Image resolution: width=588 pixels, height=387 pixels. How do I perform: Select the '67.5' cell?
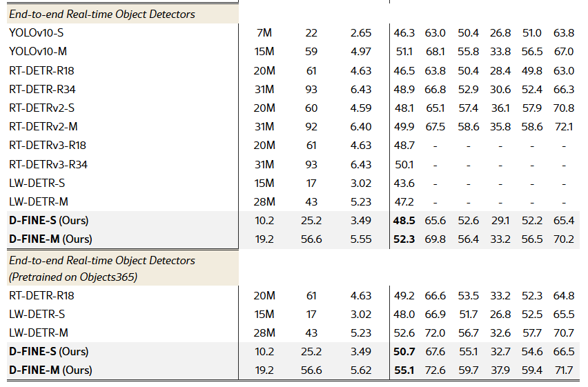435,127
